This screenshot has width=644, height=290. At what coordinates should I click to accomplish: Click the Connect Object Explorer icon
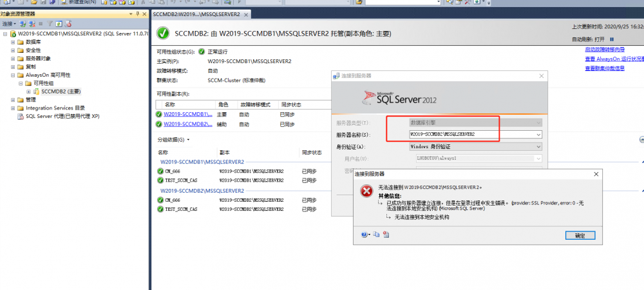click(x=23, y=24)
